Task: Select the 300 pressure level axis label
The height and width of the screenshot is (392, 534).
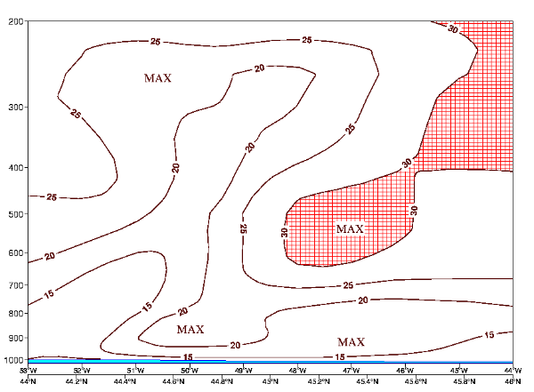Action: 15,108
